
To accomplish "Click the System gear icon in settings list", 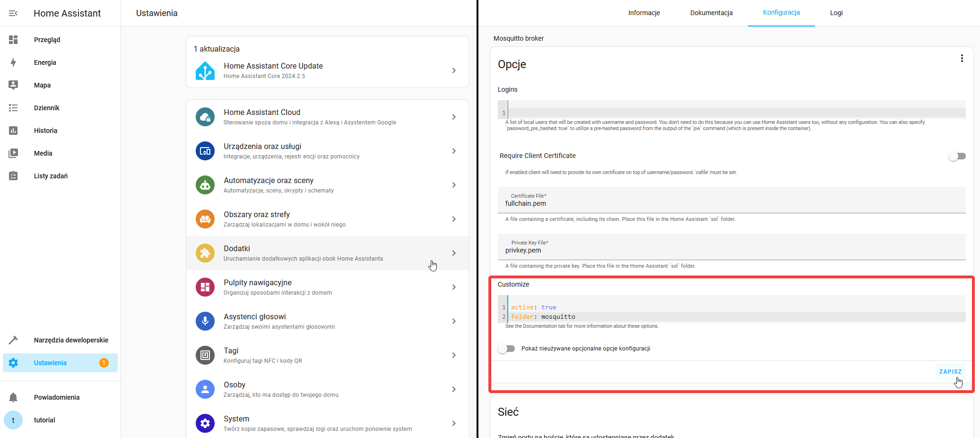I will tap(205, 423).
